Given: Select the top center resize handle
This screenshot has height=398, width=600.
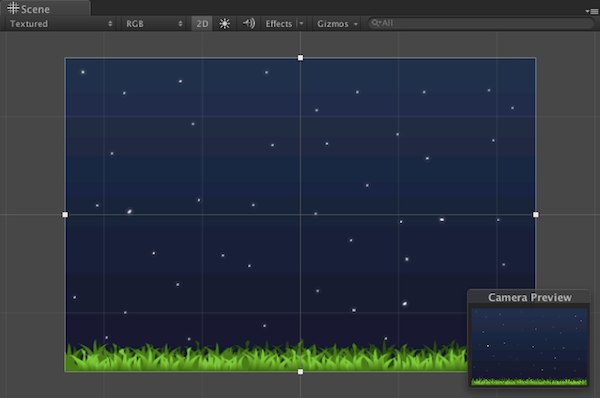Looking at the screenshot, I should (x=300, y=58).
